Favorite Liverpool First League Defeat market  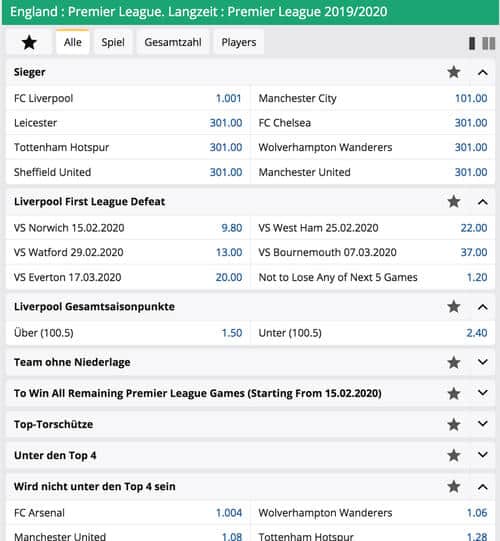click(x=454, y=202)
